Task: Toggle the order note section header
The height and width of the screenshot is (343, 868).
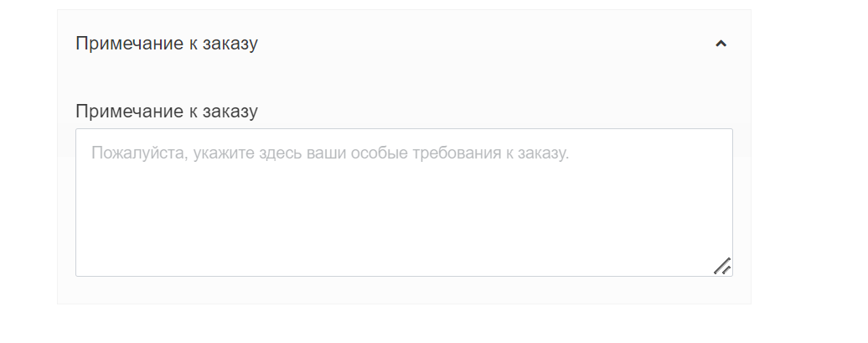Action: click(x=402, y=44)
